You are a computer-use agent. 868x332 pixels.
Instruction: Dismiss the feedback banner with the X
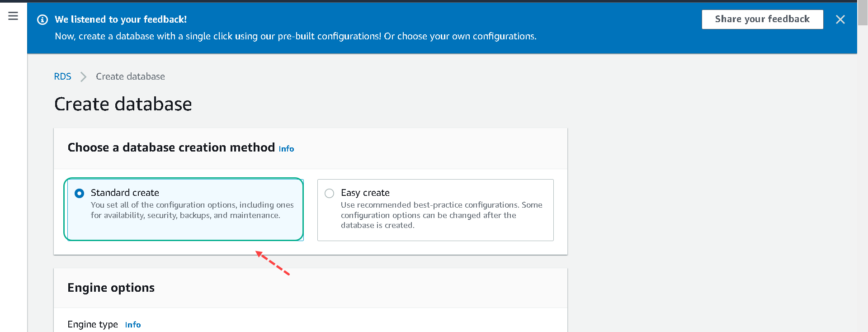(x=840, y=19)
